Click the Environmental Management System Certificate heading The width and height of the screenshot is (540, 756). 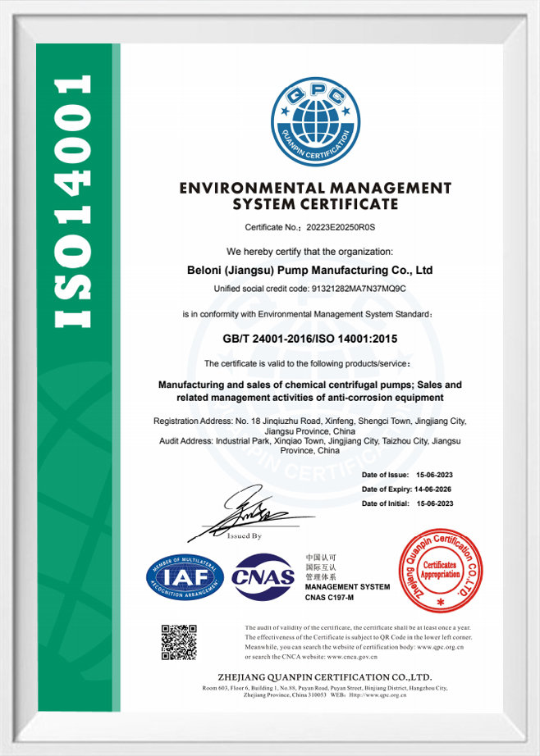pyautogui.click(x=316, y=196)
